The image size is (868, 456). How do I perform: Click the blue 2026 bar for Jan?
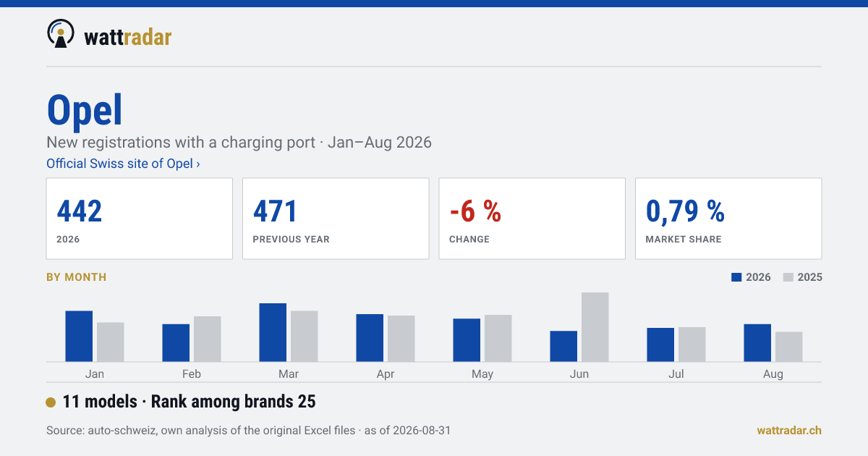click(79, 337)
